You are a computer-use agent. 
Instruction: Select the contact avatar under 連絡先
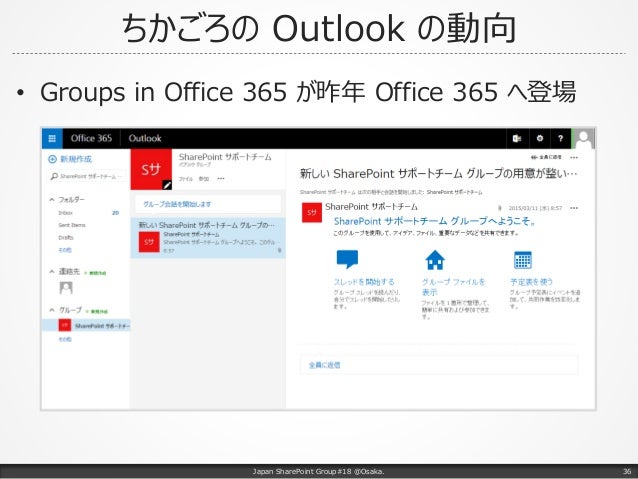click(x=66, y=288)
